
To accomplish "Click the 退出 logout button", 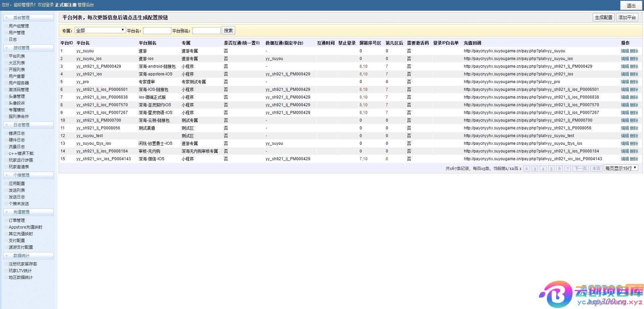I will click(x=631, y=5).
